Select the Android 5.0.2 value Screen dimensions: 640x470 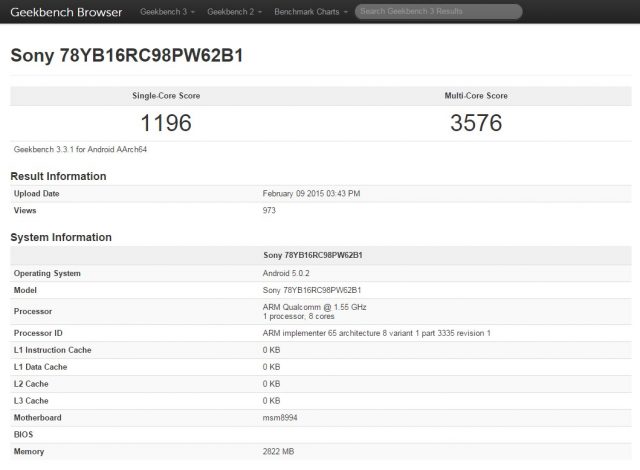286,273
